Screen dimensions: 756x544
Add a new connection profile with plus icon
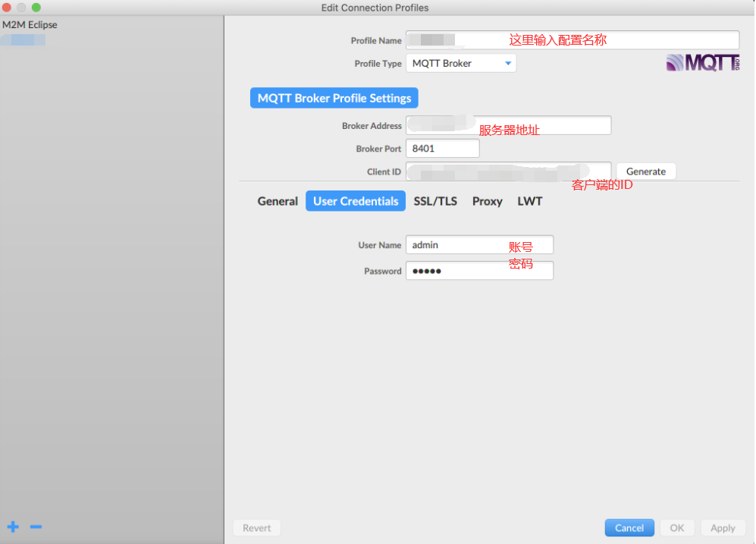point(13,527)
